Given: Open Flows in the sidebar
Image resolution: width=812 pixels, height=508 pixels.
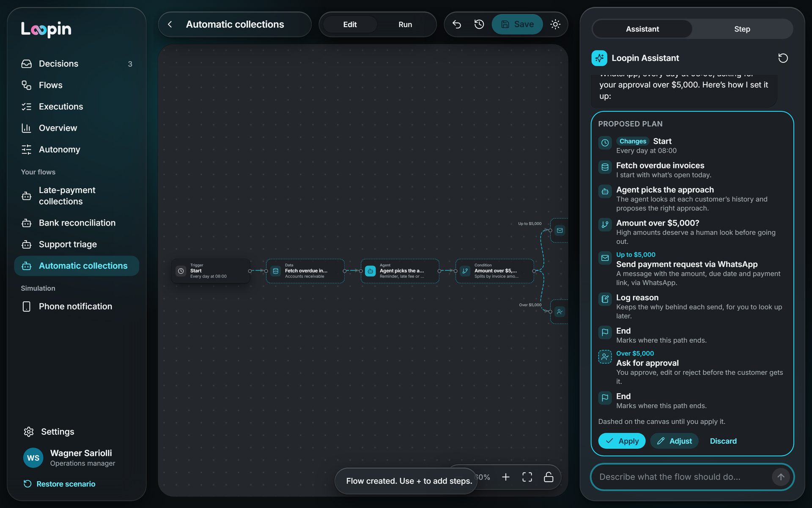Looking at the screenshot, I should [77, 85].
